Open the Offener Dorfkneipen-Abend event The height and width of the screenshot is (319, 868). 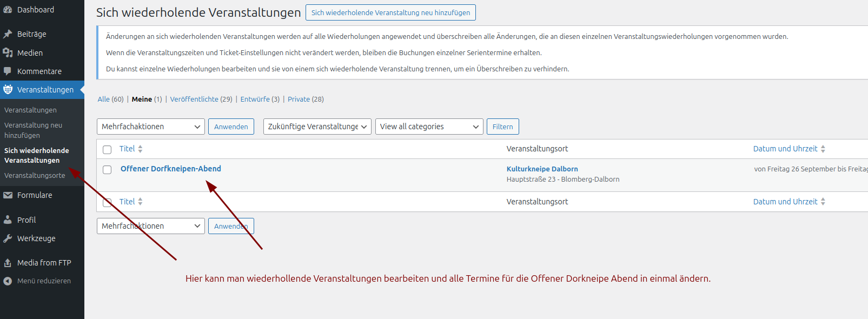point(171,169)
